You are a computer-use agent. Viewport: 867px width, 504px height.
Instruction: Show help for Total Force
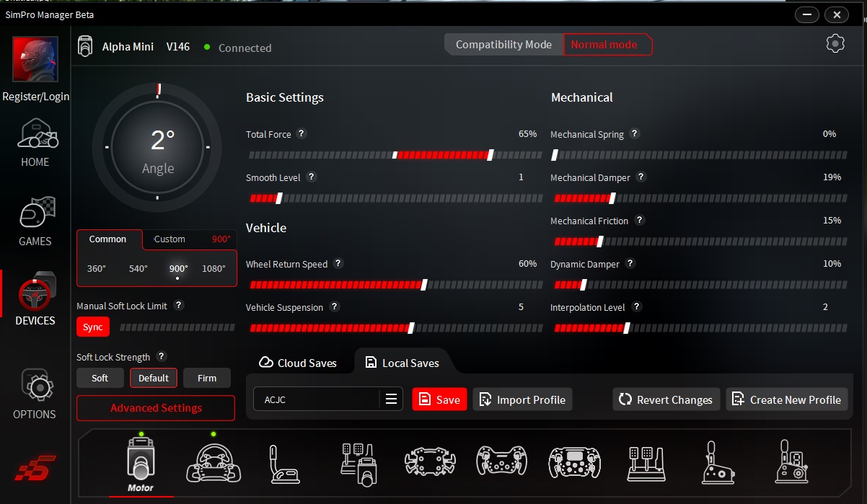point(302,133)
